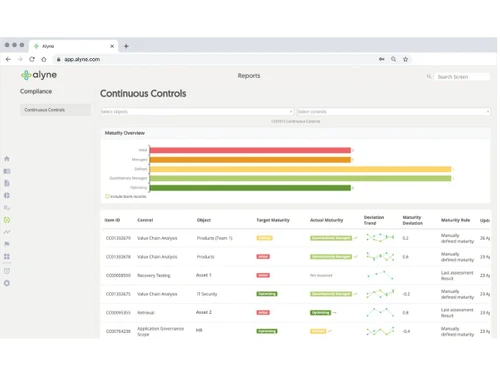The width and height of the screenshot is (500, 375).
Task: Switch to the Alyne browser tab
Action: pyautogui.click(x=73, y=46)
